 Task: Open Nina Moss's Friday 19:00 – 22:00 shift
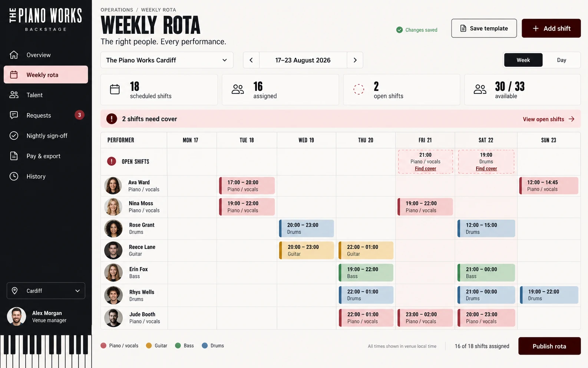coord(425,207)
